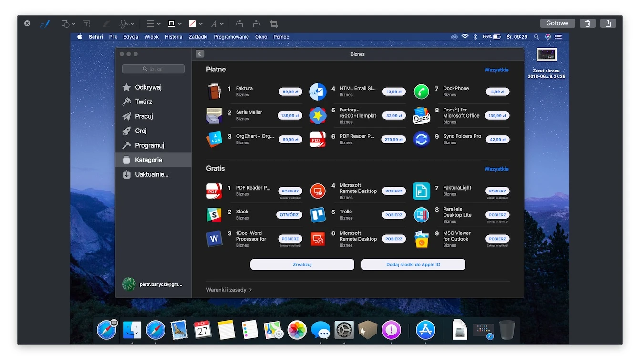Open the Apple menu

click(x=80, y=37)
